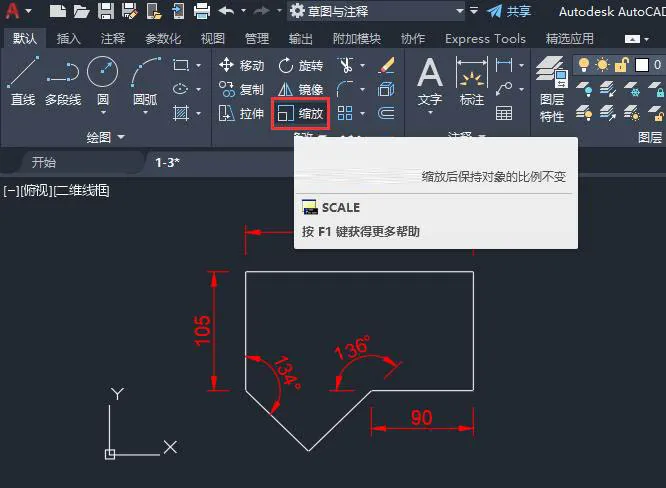Save the drawing with floppy icon
This screenshot has width=666, height=488.
pos(105,11)
